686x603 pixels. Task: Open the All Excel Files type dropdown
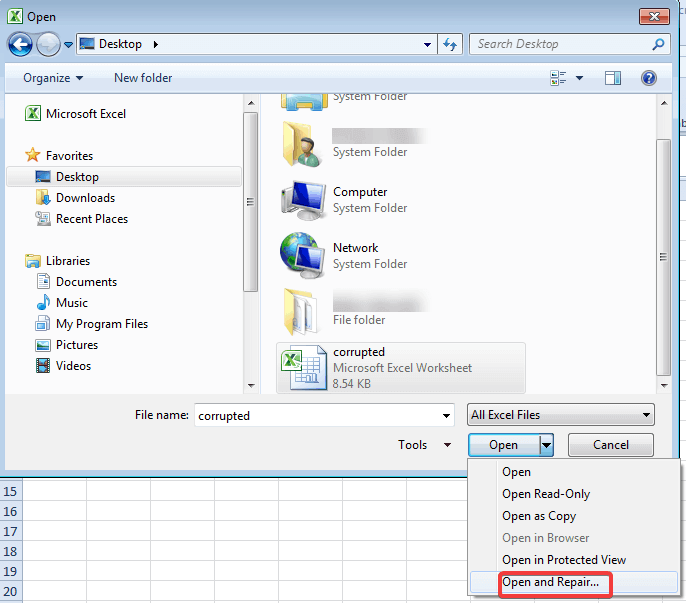pyautogui.click(x=561, y=415)
